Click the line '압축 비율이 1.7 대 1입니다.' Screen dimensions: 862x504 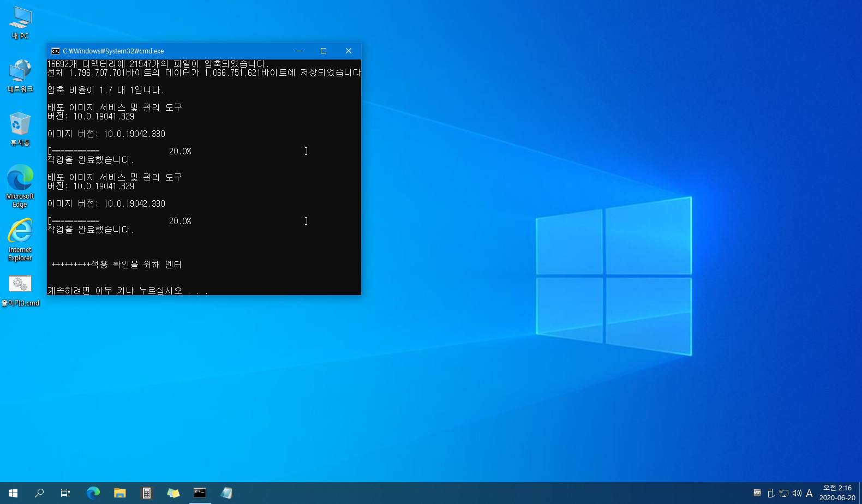click(x=106, y=90)
